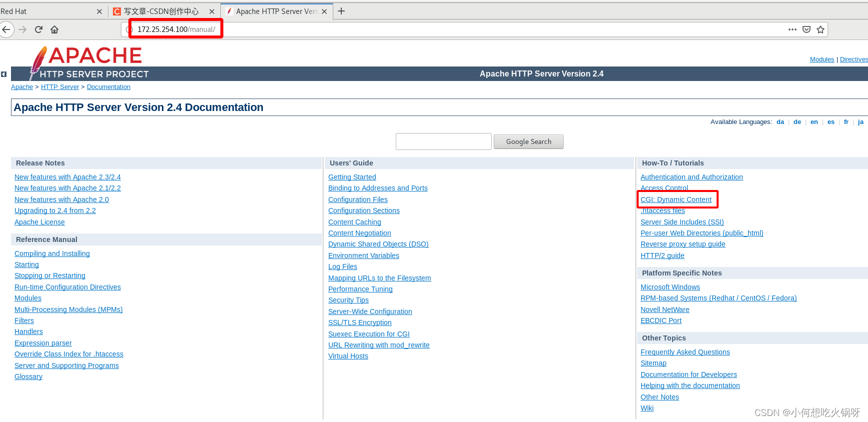Screen dimensions: 868x422
Task: Click the browser forward arrow
Action: (x=22, y=29)
